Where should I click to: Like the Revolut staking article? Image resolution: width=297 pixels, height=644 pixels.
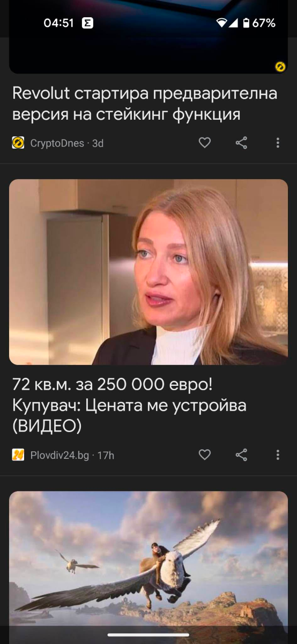point(205,143)
